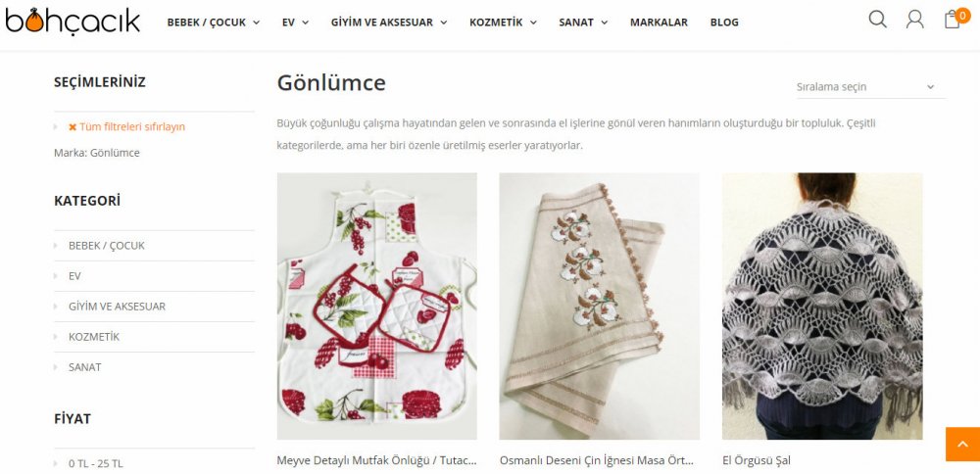Viewport: 980px width, 474px height.
Task: Go to the Bohçacık logo homepage
Action: [73, 22]
